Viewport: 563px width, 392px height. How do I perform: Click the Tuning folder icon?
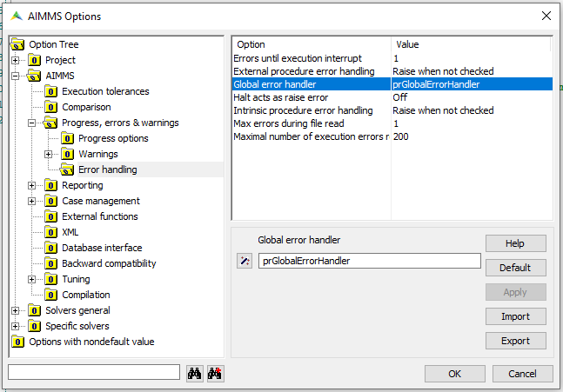pos(50,279)
